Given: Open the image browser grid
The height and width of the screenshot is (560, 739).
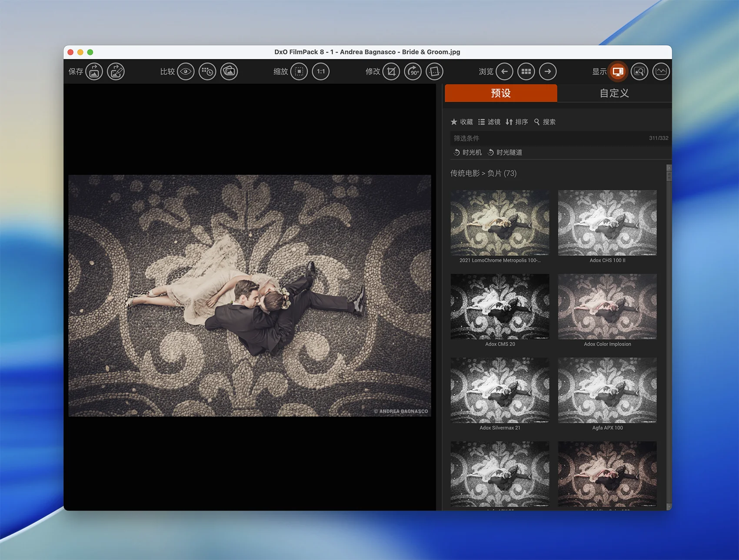Looking at the screenshot, I should [526, 72].
